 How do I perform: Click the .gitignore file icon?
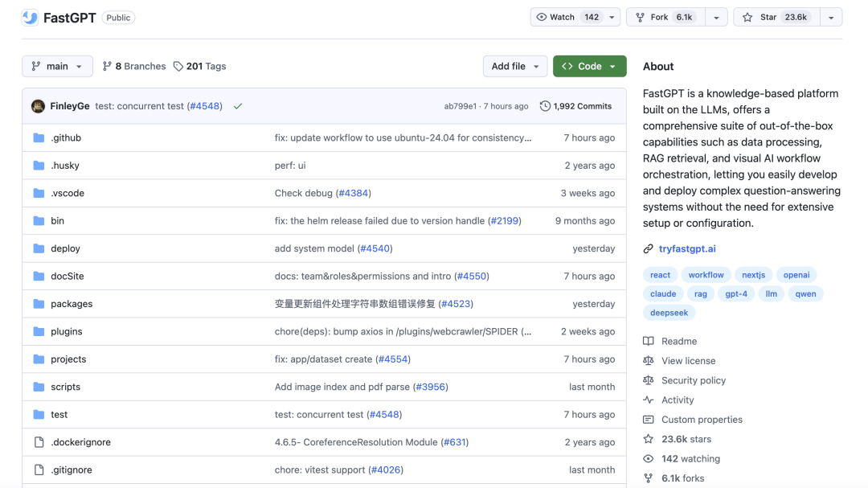(39, 470)
